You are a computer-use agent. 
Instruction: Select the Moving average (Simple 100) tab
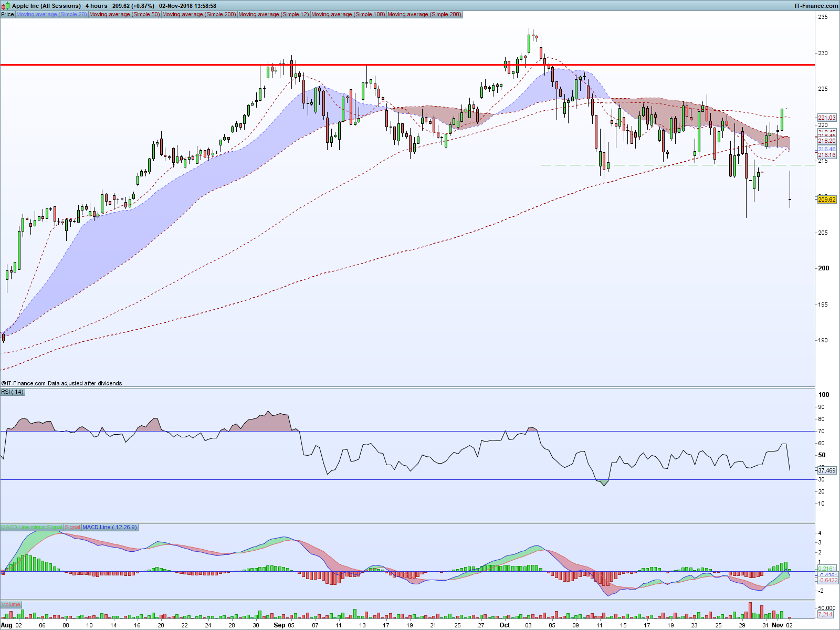[348, 14]
